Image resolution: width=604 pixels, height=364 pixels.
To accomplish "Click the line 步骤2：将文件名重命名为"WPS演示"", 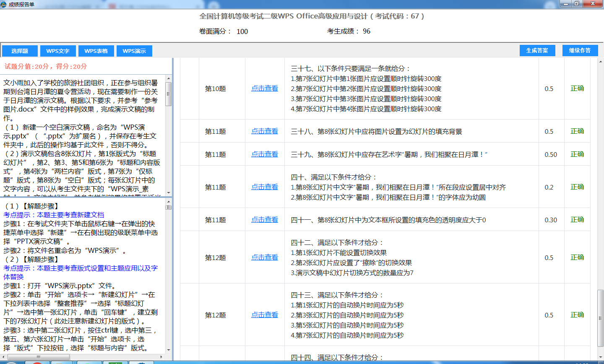I will click(65, 250).
